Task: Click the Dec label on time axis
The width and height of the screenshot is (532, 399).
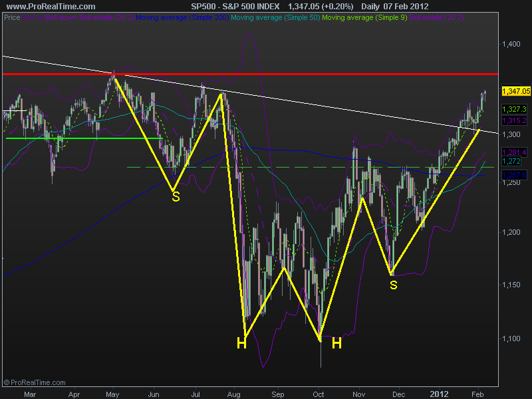Action: point(398,394)
